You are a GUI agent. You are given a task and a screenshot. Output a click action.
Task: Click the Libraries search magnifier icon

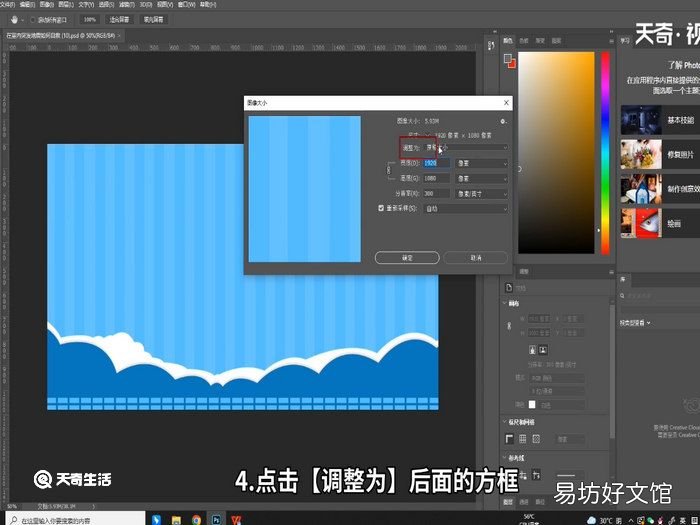click(x=622, y=296)
